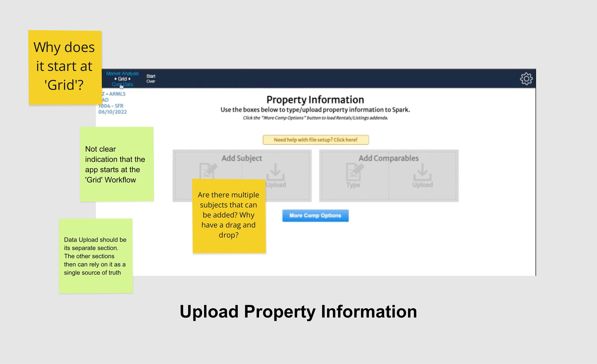
Task: Select the 'Data Upload should be' green note
Action: pos(95,256)
